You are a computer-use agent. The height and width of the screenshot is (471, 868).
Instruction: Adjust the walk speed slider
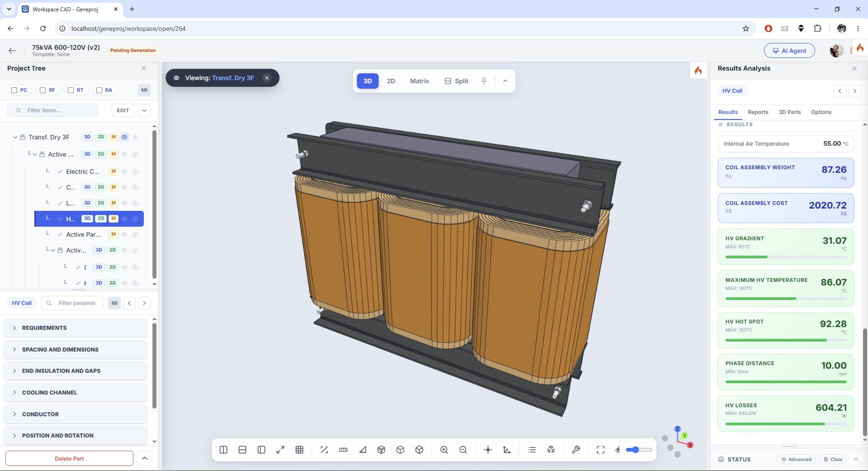[x=639, y=450]
